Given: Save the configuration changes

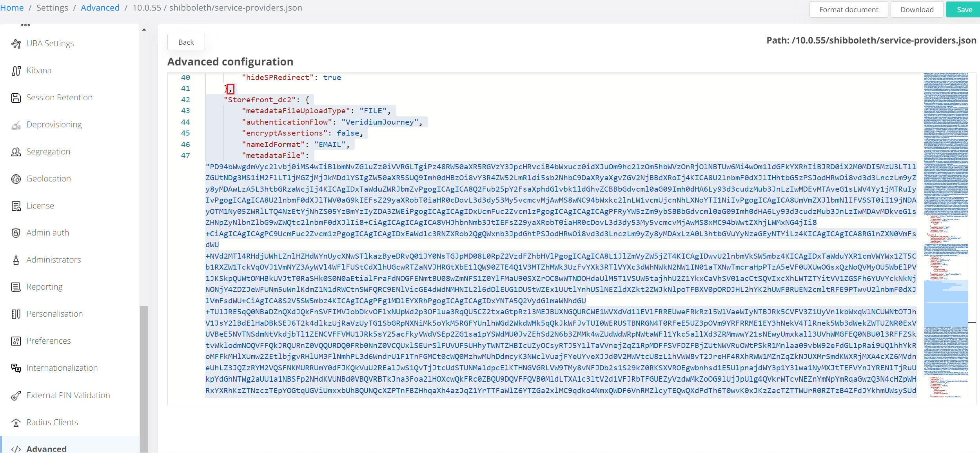Looking at the screenshot, I should tap(964, 9).
